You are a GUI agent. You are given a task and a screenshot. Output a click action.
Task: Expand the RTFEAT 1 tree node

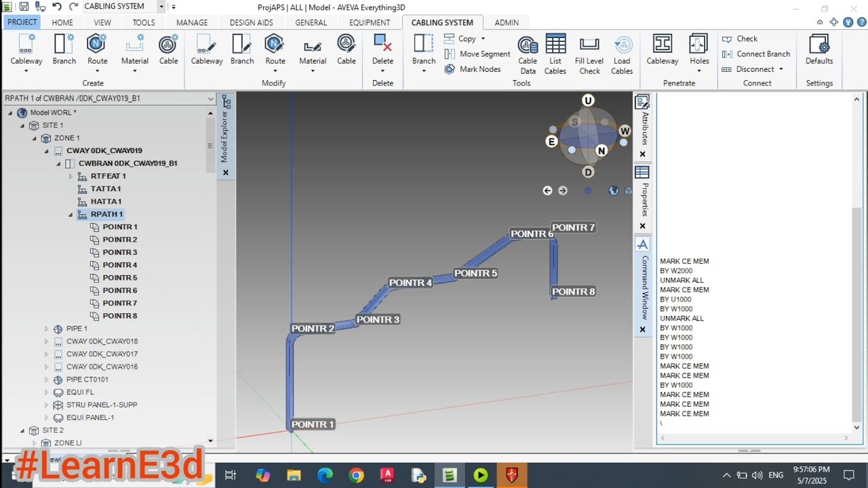(71, 176)
